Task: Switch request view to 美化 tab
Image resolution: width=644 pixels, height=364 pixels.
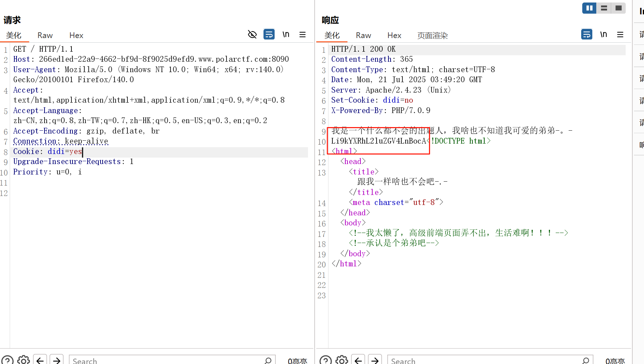Action: click(14, 35)
